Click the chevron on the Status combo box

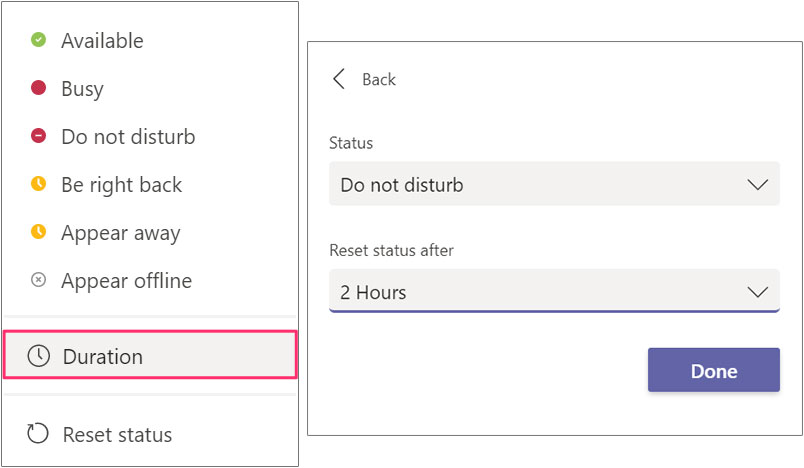click(x=757, y=184)
